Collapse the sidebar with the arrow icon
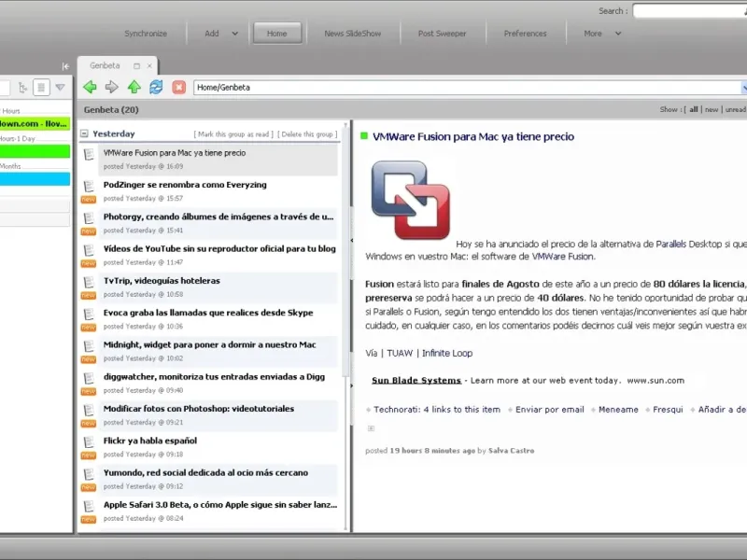 (x=65, y=66)
